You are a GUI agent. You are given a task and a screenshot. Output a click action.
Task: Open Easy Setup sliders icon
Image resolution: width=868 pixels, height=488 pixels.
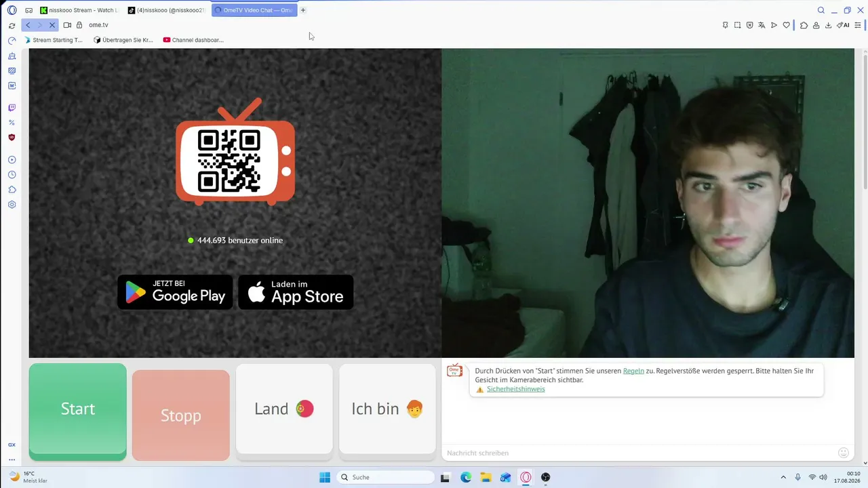(858, 25)
